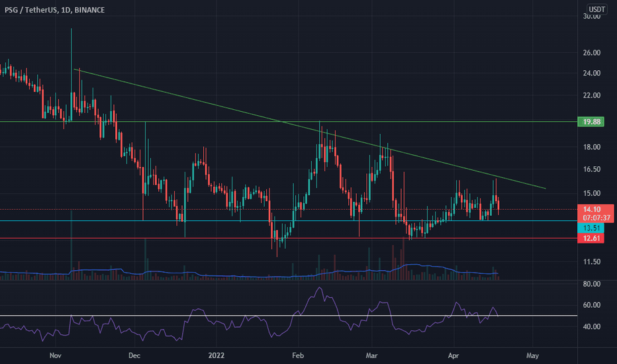Select the 19.88 green price label
This screenshot has height=364, width=617.
591,122
